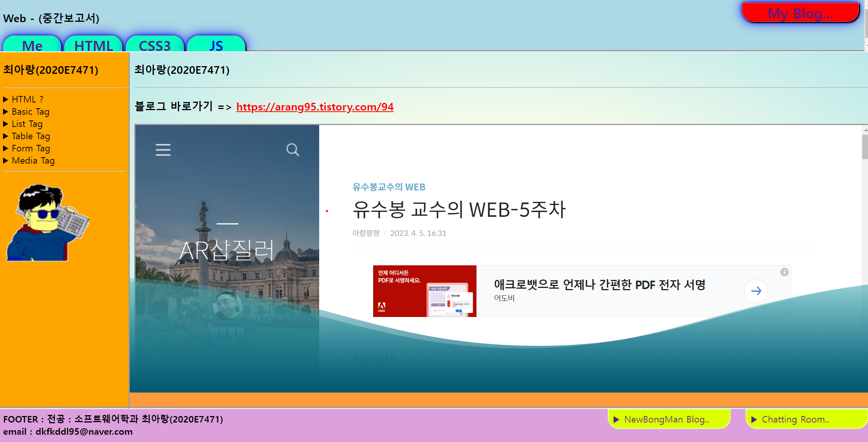Expand the Basic Tag section
The width and height of the screenshot is (868, 442).
(x=6, y=112)
